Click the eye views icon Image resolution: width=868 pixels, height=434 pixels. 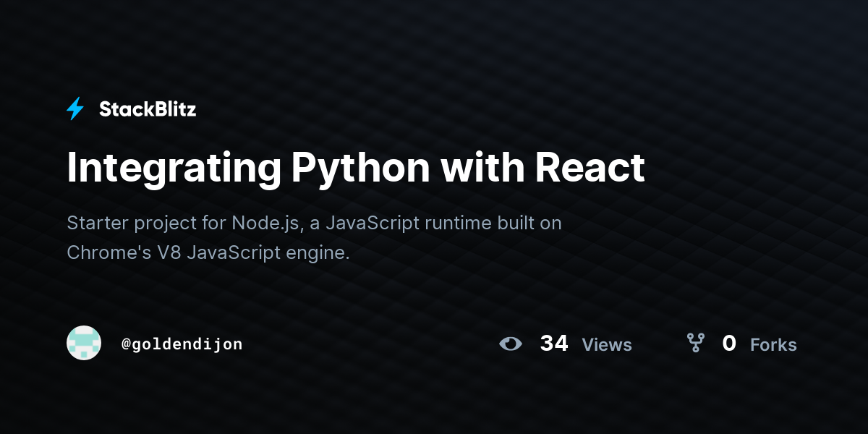[511, 344]
